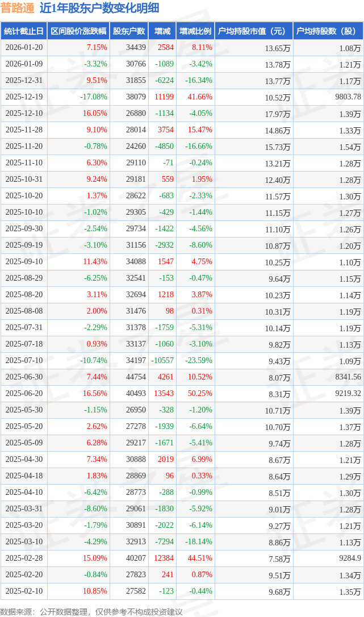Select the 增减比例 column header

pyautogui.click(x=195, y=31)
